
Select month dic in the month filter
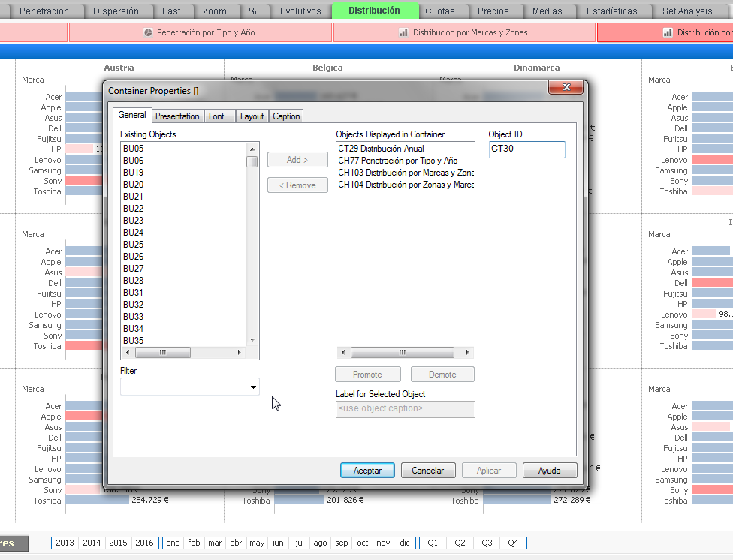(405, 543)
